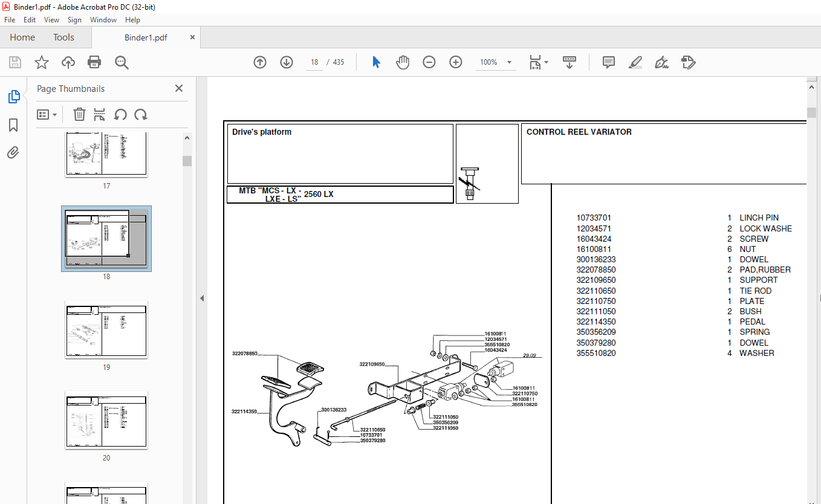Click the 2560 LX model text

tap(319, 194)
